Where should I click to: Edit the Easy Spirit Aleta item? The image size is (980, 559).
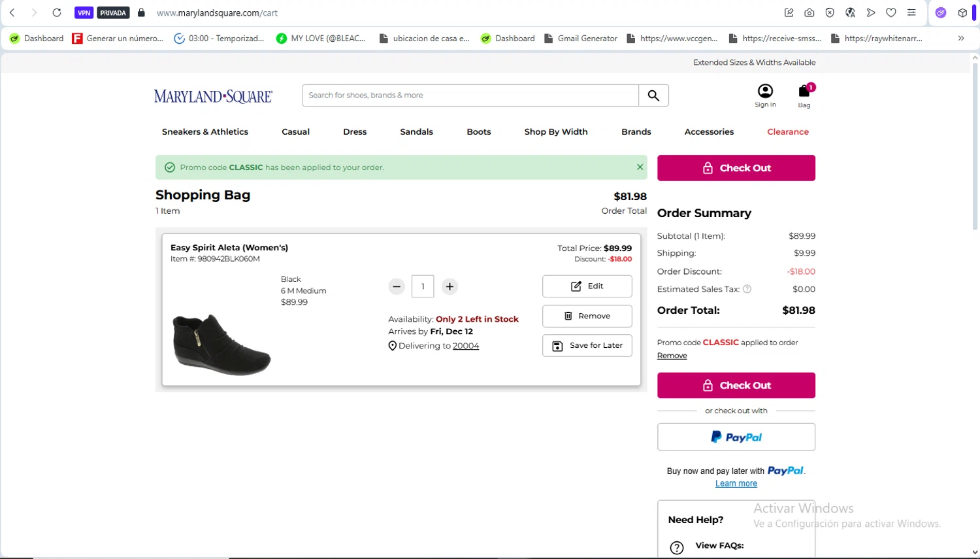pyautogui.click(x=587, y=286)
